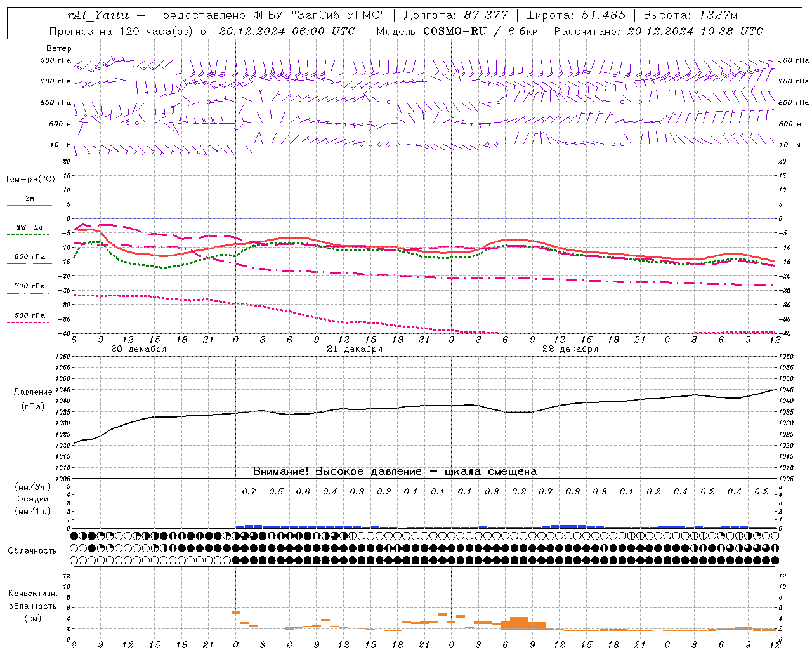The image size is (812, 650).
Task: Click the Ветер panel label
Action: 59,48
